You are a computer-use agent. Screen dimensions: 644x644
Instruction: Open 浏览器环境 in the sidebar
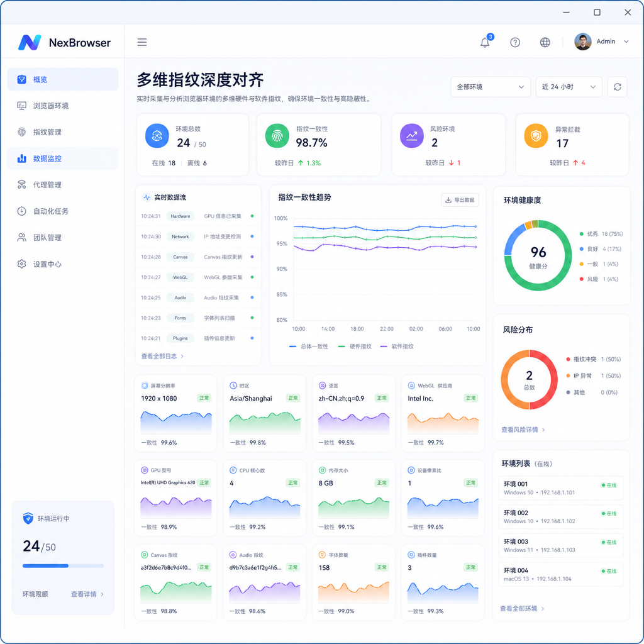[x=63, y=106]
